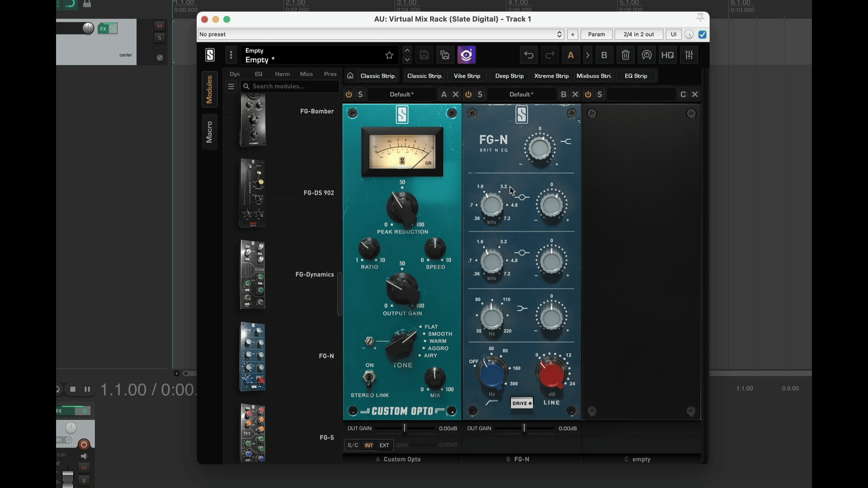Redo the last change

click(x=550, y=55)
